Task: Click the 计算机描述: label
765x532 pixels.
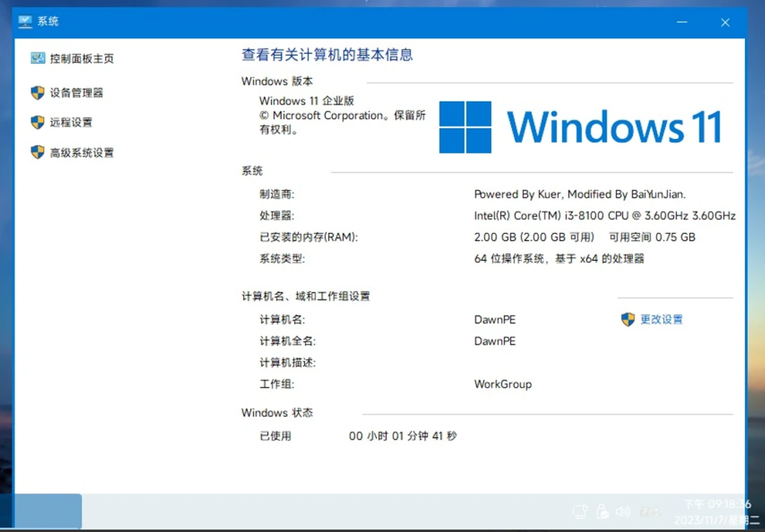Action: (x=288, y=362)
